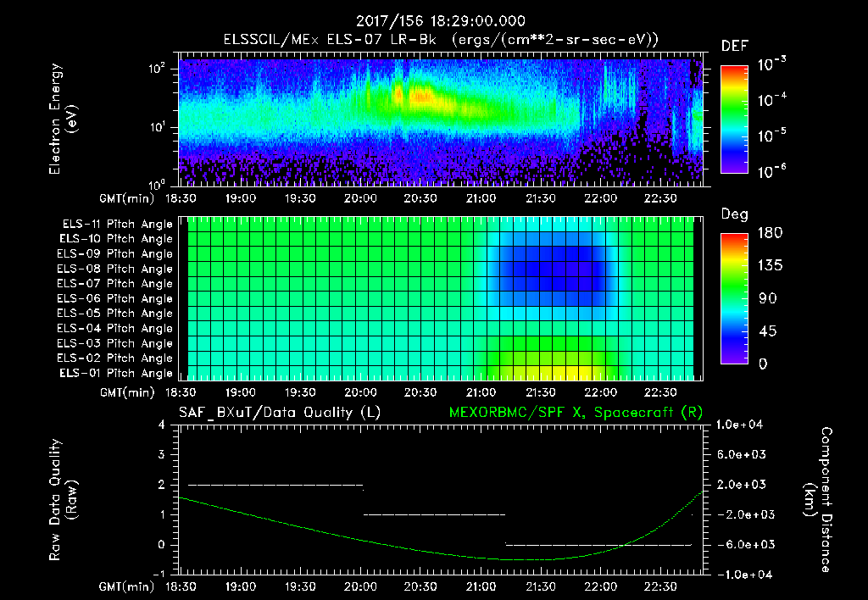This screenshot has width=868, height=600.
Task: Click the Deg pitch angle color bar
Action: tap(734, 298)
